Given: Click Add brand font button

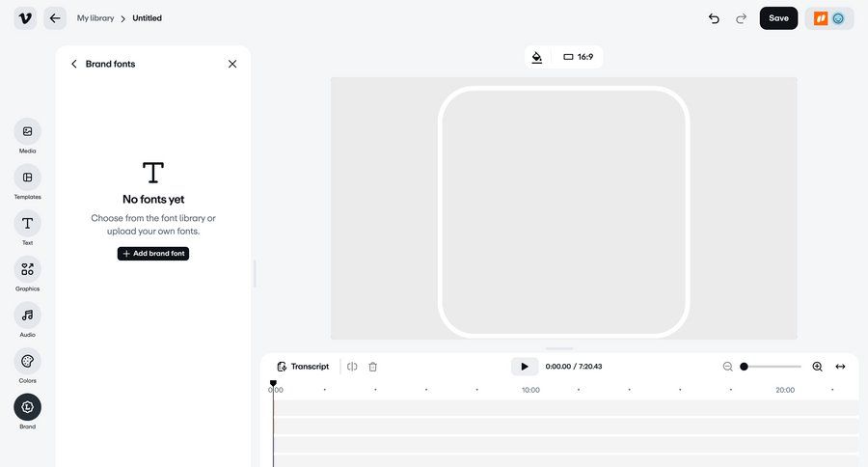Looking at the screenshot, I should [153, 253].
